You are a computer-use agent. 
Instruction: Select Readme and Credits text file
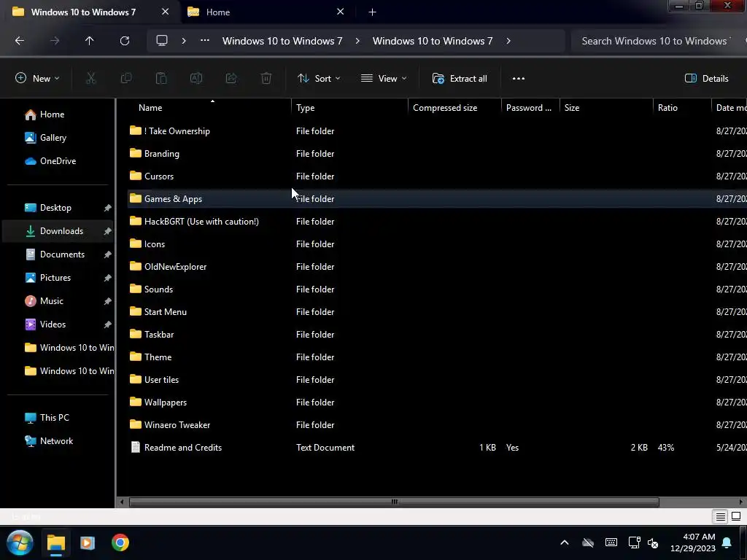(182, 448)
